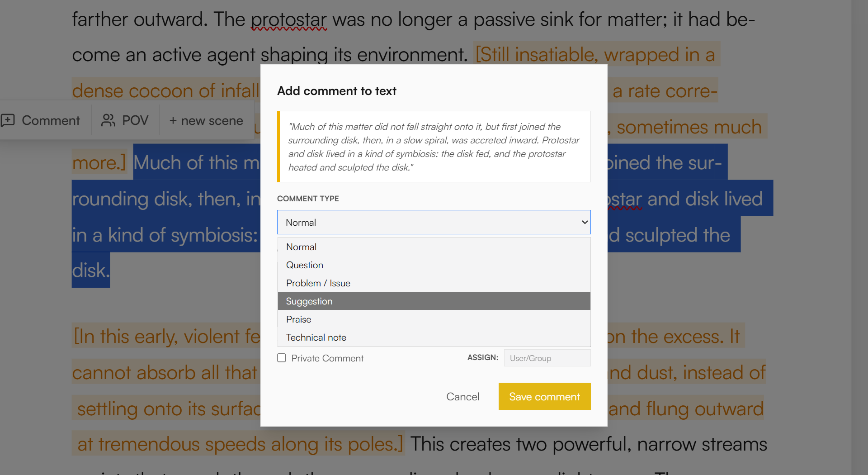Click the Comment speech-bubble icon
The width and height of the screenshot is (868, 475).
[8, 120]
